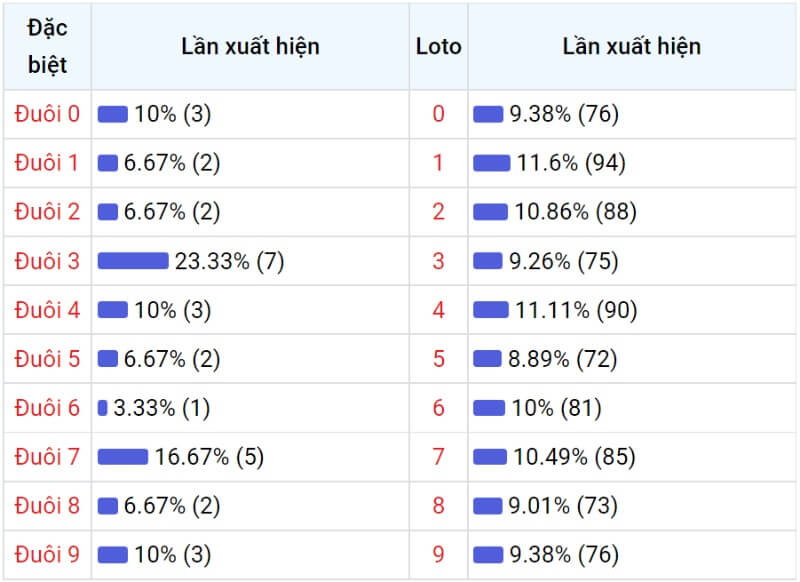This screenshot has height=582, width=800.
Task: Click the Đặc biệt column header
Action: (x=47, y=46)
